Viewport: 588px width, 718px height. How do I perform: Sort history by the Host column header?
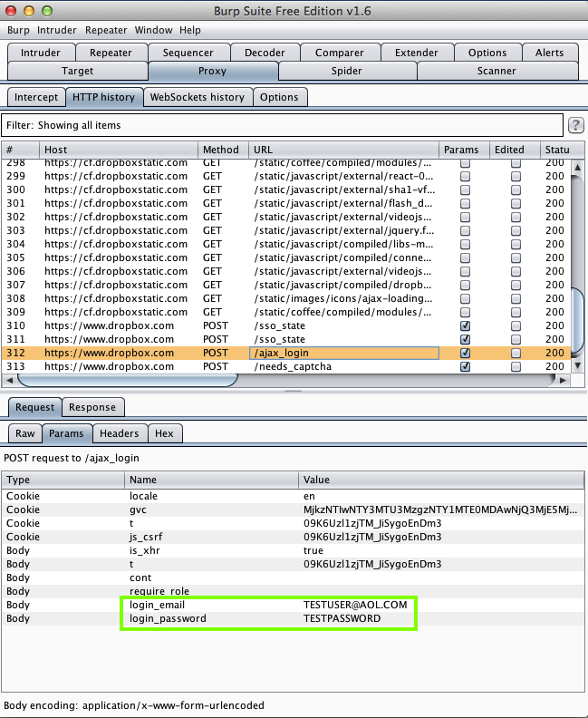pos(119,150)
